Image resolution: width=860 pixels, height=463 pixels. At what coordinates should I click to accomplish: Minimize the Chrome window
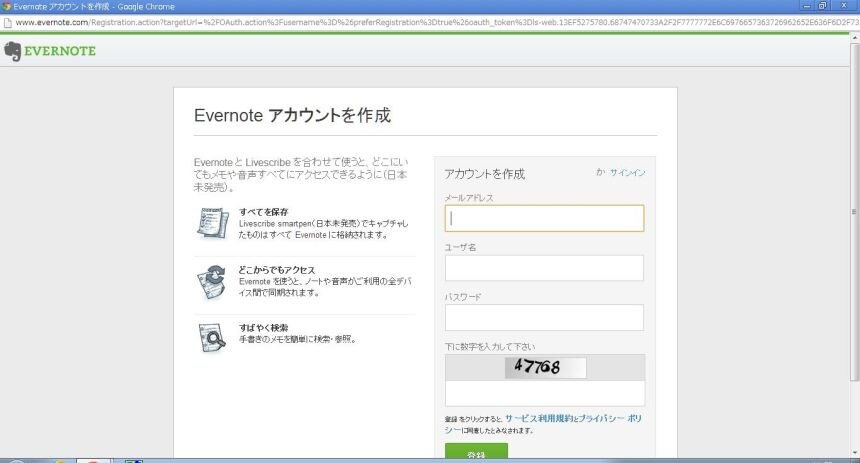806,6
